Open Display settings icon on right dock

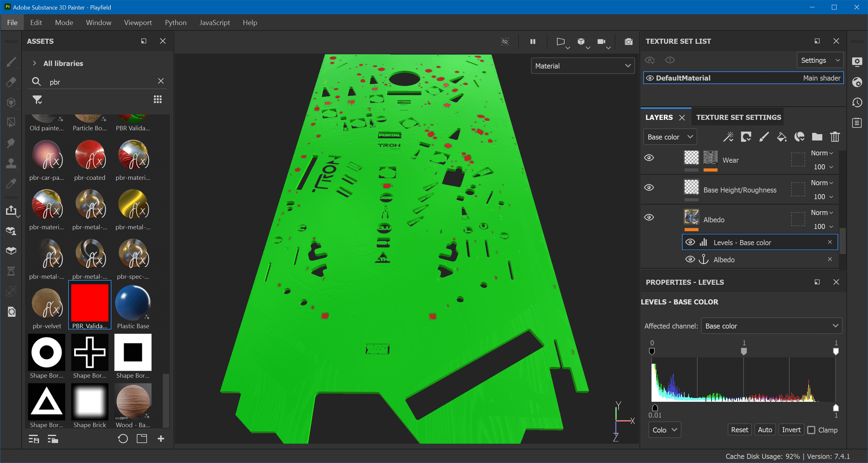857,62
